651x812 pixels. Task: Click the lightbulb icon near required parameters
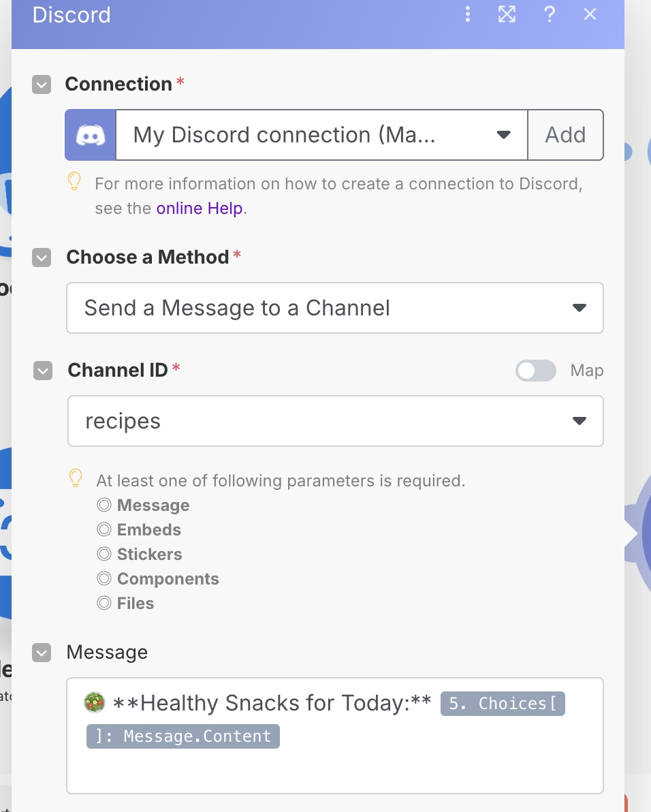76,478
